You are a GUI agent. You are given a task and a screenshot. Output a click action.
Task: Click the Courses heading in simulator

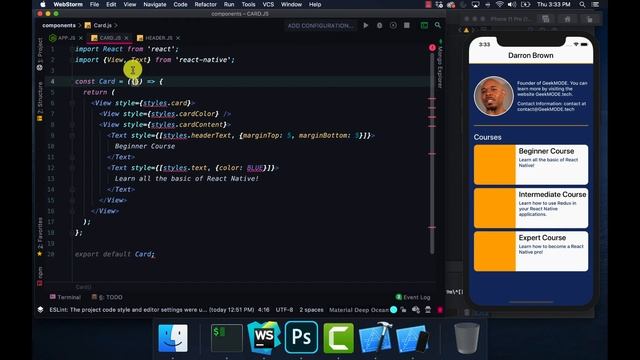(x=487, y=137)
